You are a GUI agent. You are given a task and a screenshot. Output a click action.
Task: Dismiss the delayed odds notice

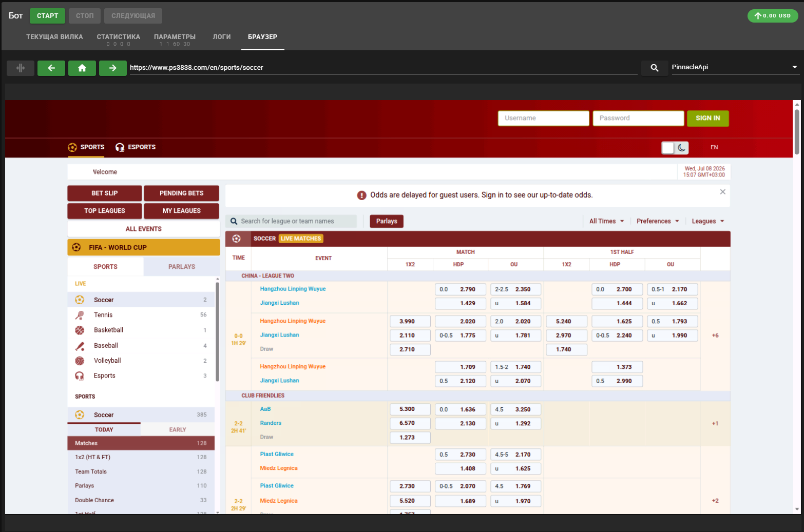(x=722, y=192)
